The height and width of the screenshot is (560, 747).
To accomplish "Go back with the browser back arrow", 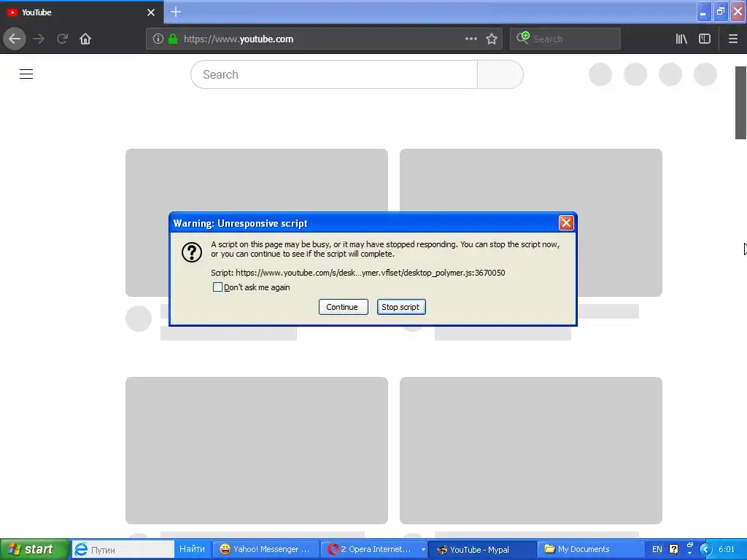I will click(15, 39).
